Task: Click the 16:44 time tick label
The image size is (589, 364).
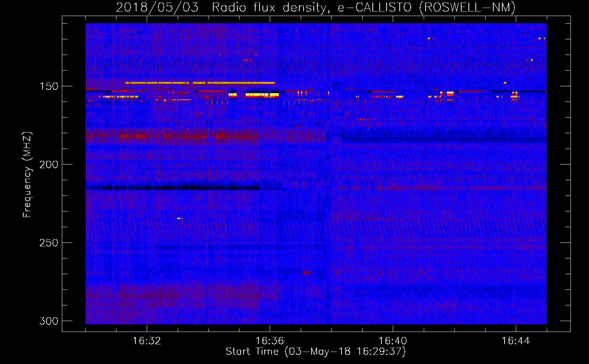Action: point(516,341)
